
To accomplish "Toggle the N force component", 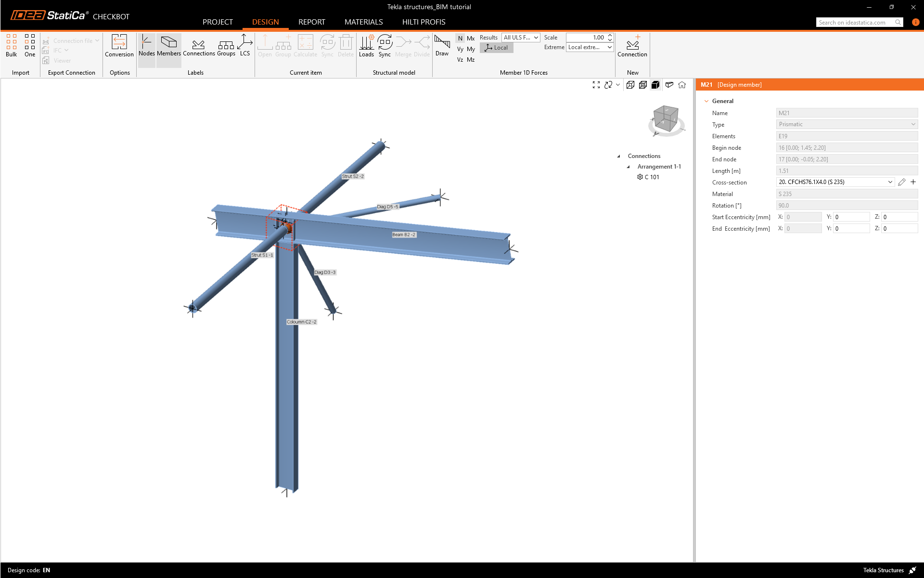I will tap(460, 38).
